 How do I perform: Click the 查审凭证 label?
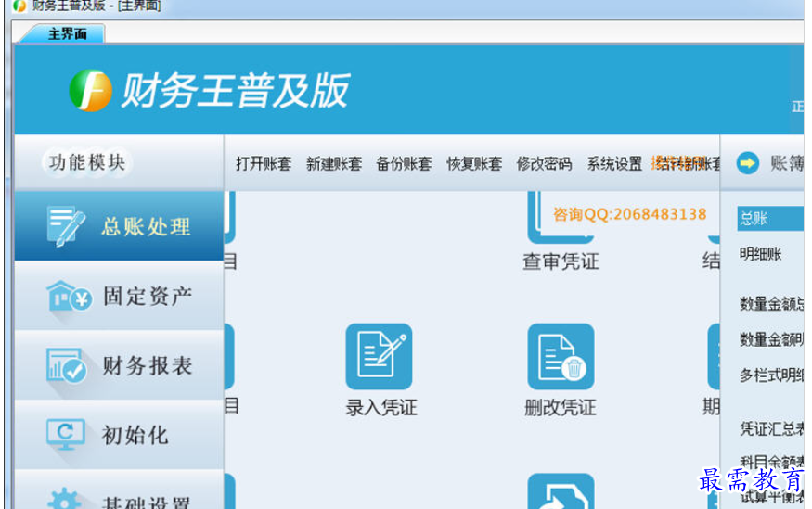tap(561, 261)
